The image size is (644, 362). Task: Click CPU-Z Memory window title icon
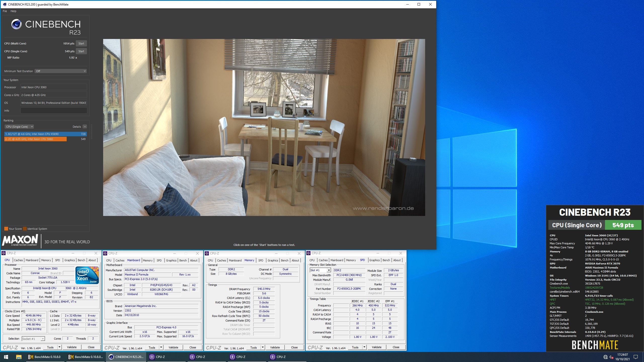click(x=207, y=253)
